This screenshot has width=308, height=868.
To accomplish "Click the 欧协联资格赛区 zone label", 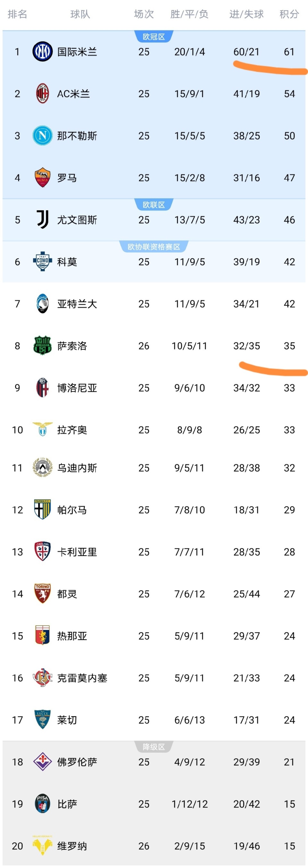I will click(154, 247).
